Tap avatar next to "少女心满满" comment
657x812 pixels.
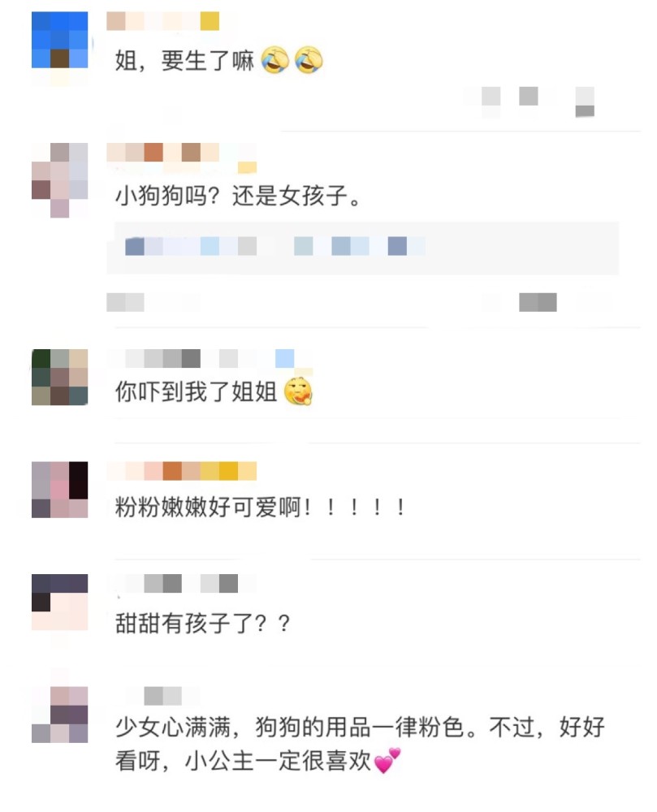point(59,715)
